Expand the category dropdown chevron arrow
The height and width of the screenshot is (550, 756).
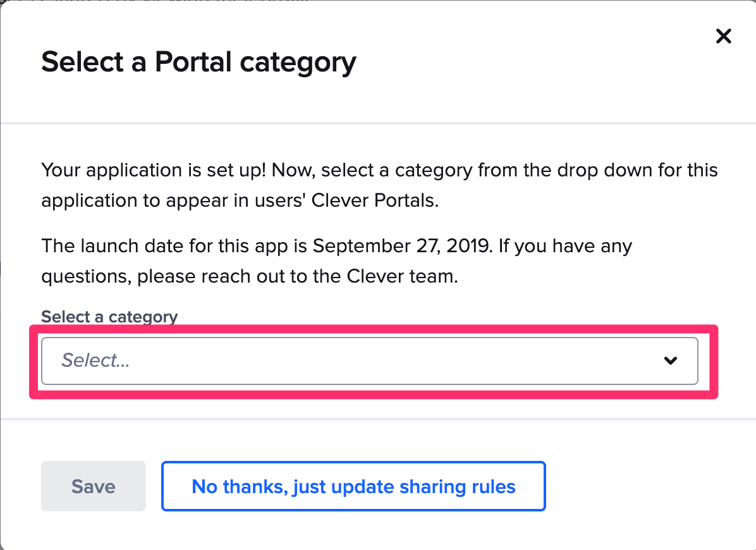[671, 361]
